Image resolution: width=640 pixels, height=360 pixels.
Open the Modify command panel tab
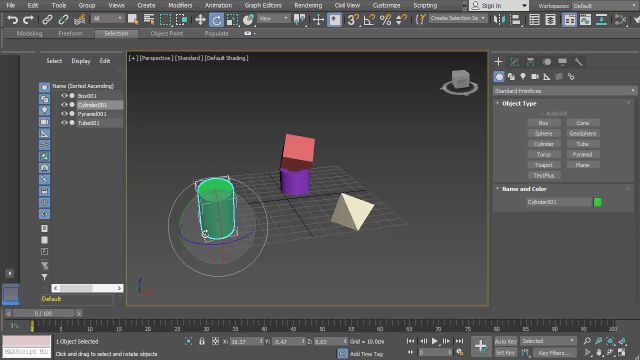tap(514, 62)
